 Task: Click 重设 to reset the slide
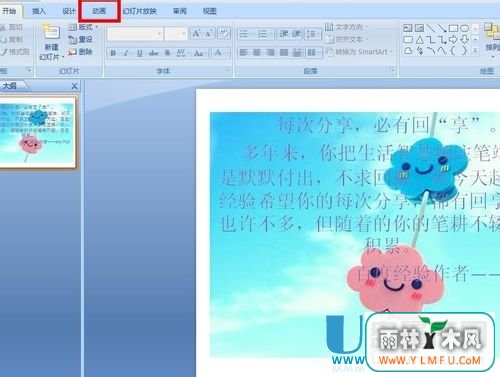click(x=81, y=40)
